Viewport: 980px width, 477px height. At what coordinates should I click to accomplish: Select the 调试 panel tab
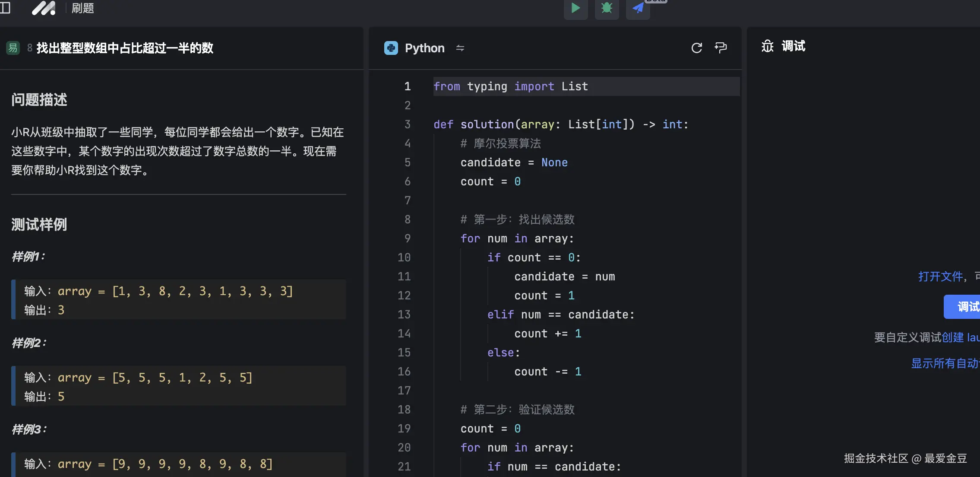tap(793, 46)
